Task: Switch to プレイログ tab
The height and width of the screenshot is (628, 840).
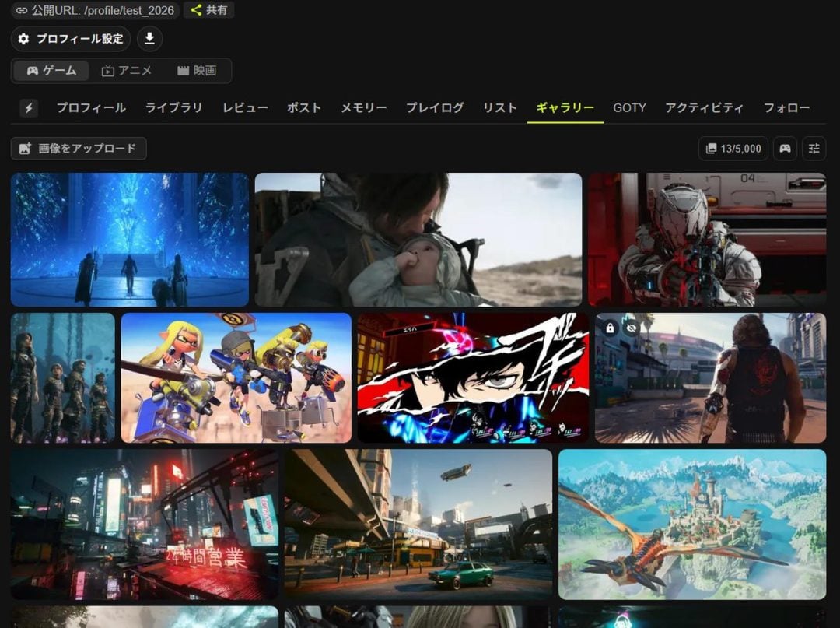Action: click(435, 107)
